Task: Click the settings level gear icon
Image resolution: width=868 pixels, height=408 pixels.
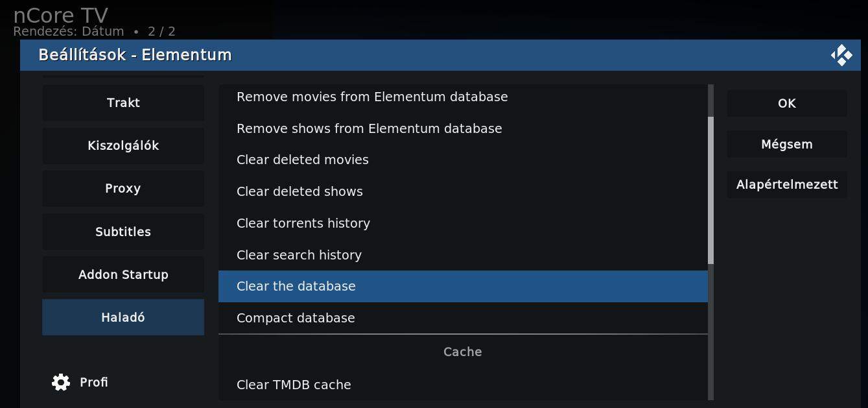Action: pos(61,382)
